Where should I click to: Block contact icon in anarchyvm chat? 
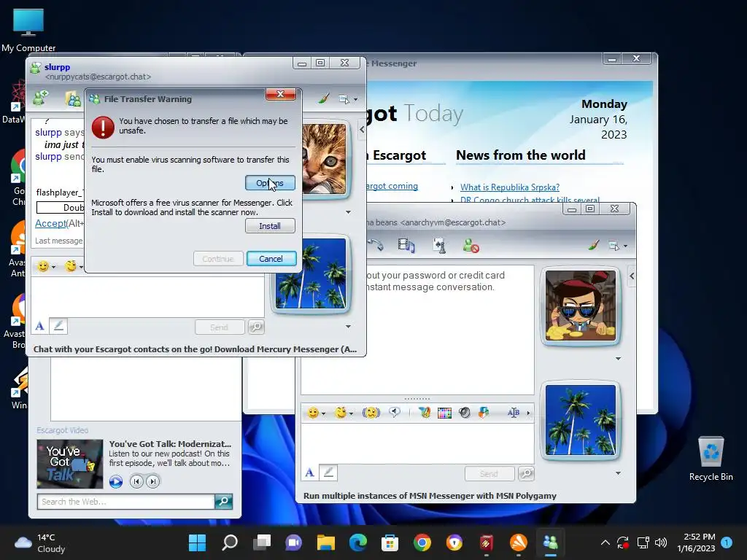point(471,245)
